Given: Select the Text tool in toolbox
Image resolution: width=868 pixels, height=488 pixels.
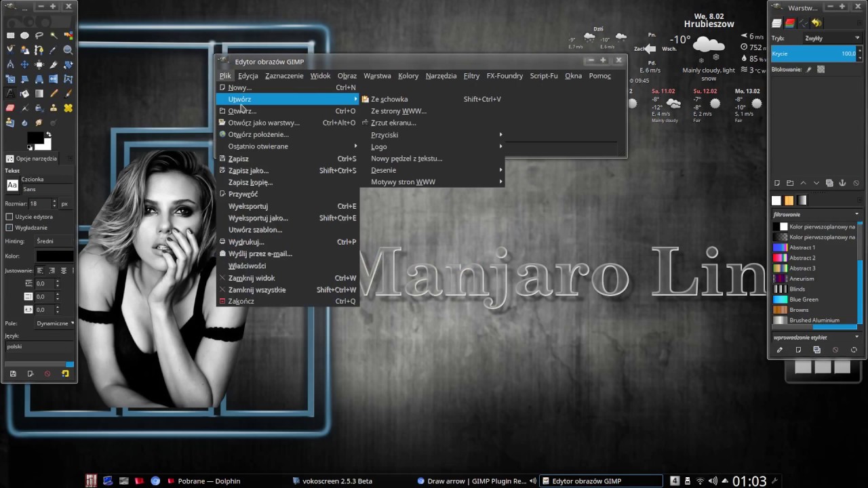Looking at the screenshot, I should [x=10, y=94].
